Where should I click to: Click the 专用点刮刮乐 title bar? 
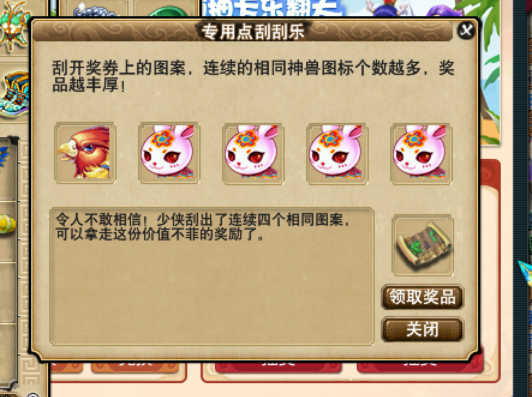(253, 32)
